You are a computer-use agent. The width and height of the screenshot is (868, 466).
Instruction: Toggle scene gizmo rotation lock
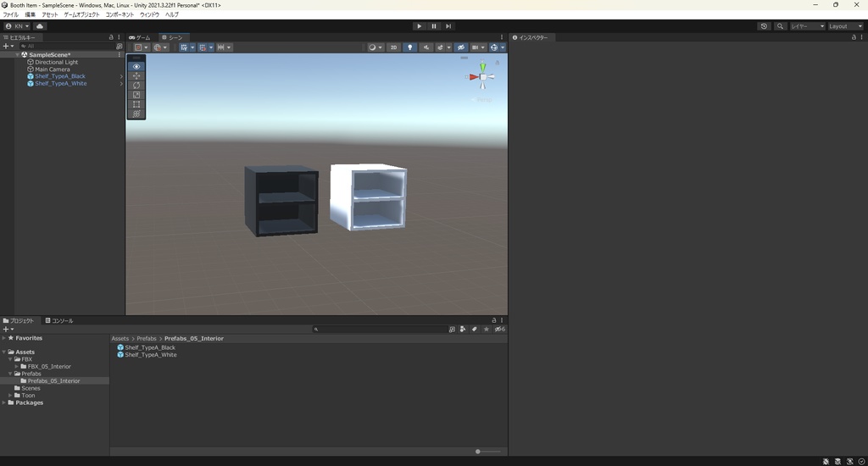click(x=497, y=63)
